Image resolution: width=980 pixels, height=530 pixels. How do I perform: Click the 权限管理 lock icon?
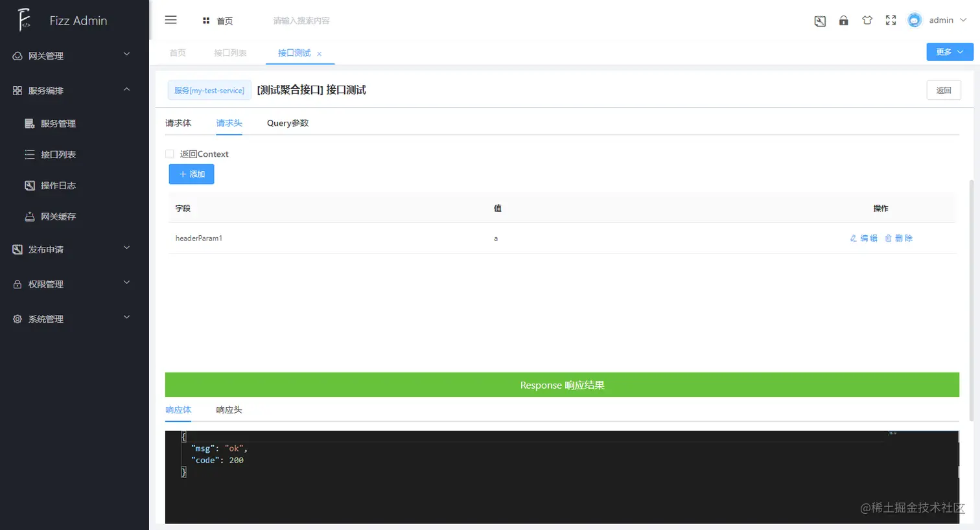coord(17,284)
